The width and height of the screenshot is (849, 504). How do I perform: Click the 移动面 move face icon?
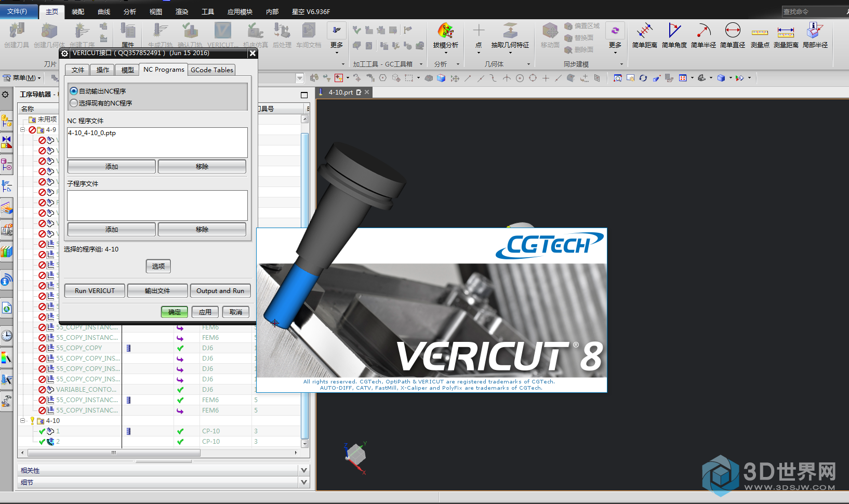550,35
